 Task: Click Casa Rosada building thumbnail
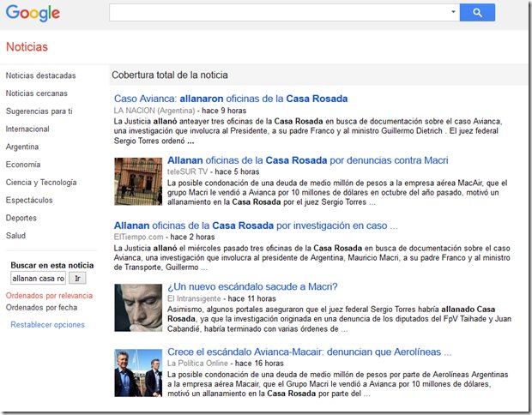click(138, 182)
